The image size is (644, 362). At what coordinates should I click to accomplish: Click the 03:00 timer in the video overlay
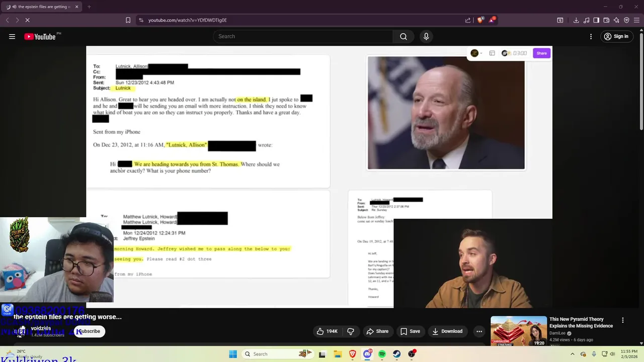pos(520,53)
